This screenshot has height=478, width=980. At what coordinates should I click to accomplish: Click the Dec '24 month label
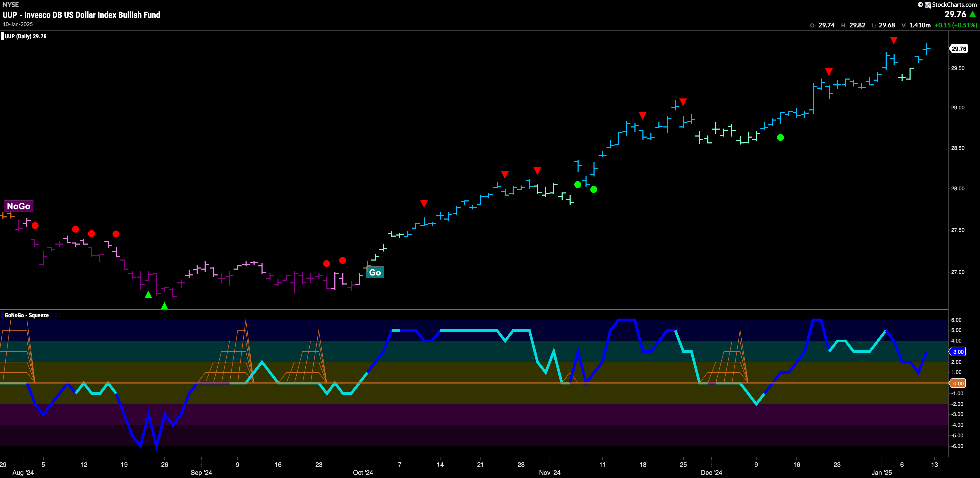[x=711, y=473]
